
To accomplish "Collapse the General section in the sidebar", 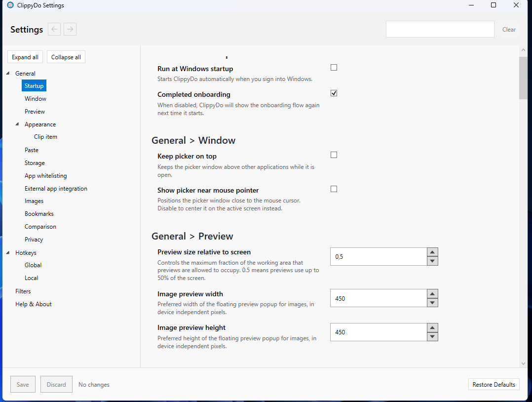I will click(x=7, y=73).
